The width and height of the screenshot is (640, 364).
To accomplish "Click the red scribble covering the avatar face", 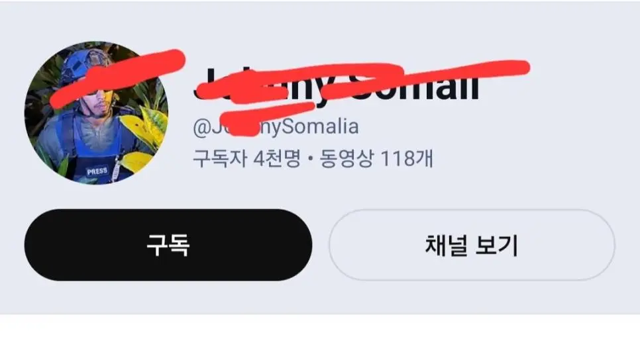I will point(117,77).
